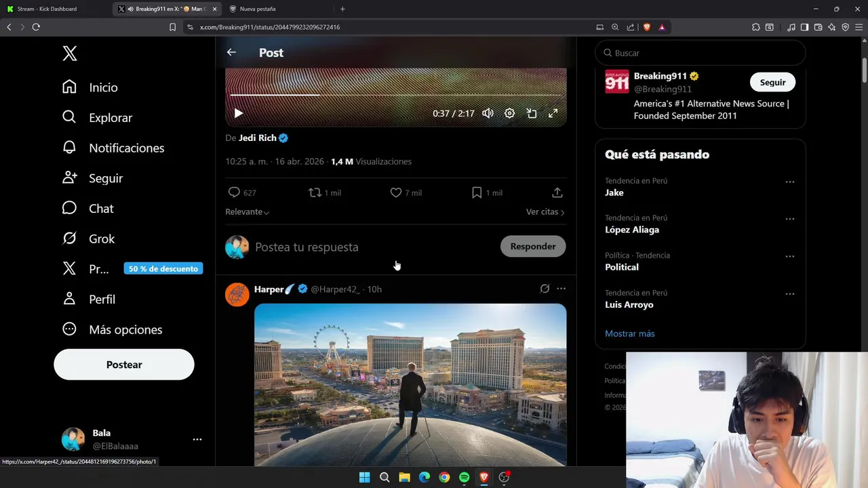Open video settings gear

click(509, 113)
